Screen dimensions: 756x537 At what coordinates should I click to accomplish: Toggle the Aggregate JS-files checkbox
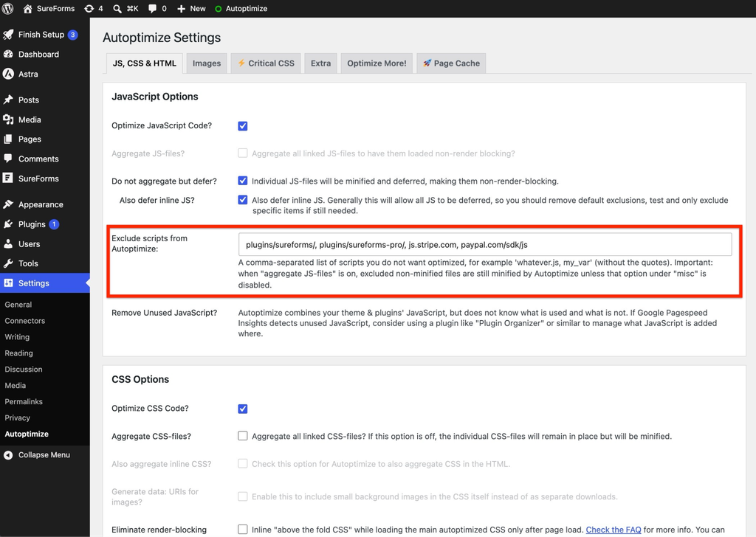click(242, 153)
